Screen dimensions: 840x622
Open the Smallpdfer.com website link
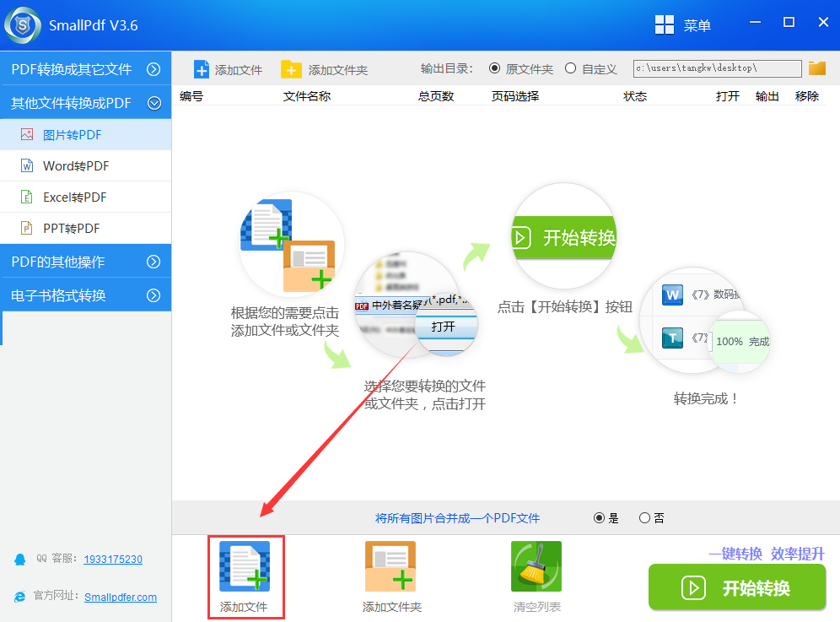pyautogui.click(x=121, y=597)
